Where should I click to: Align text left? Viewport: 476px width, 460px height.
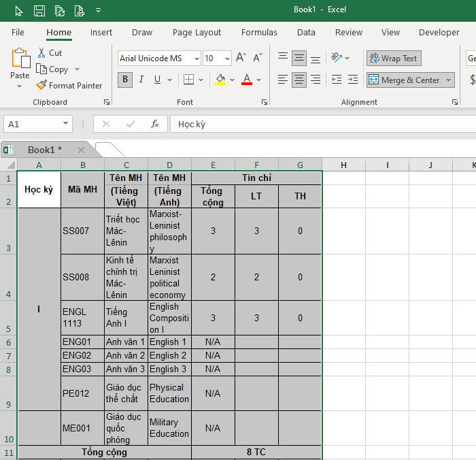click(x=283, y=80)
